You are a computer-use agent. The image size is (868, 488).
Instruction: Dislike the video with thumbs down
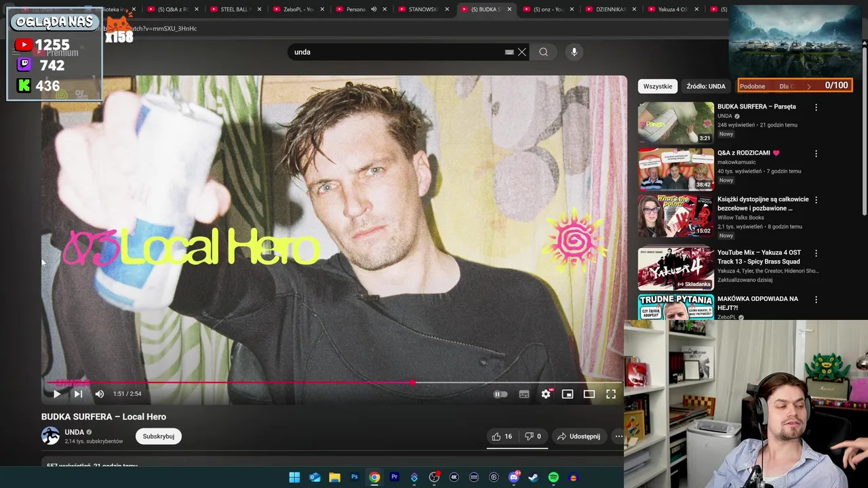click(x=534, y=436)
